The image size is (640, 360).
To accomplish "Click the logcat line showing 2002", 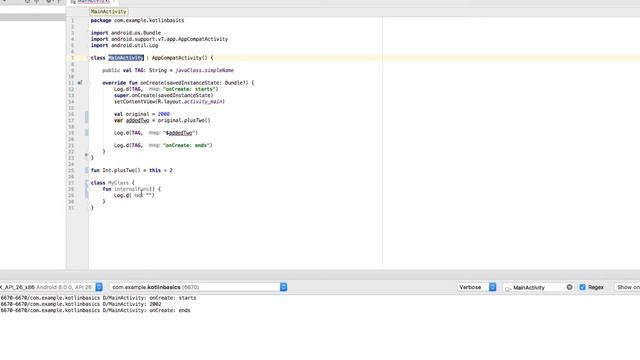I will (81, 304).
